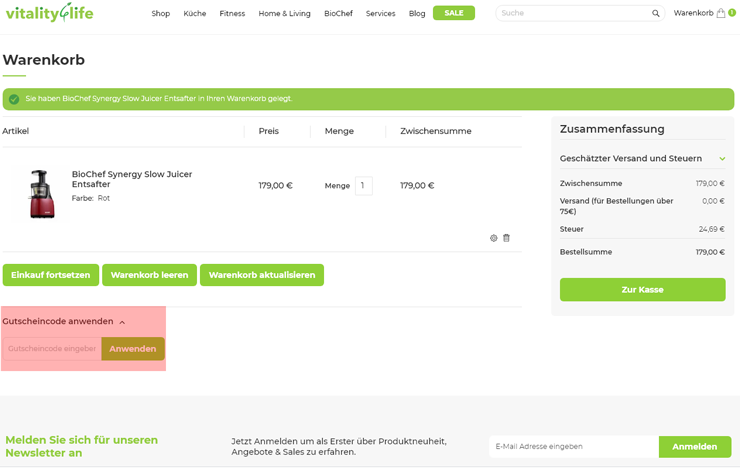Click the Farbe: Rot label

coord(91,199)
